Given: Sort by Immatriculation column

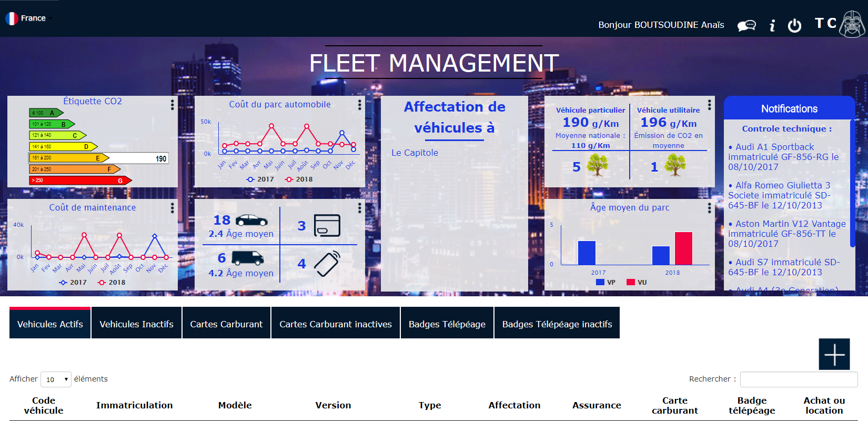Looking at the screenshot, I should pyautogui.click(x=134, y=405).
